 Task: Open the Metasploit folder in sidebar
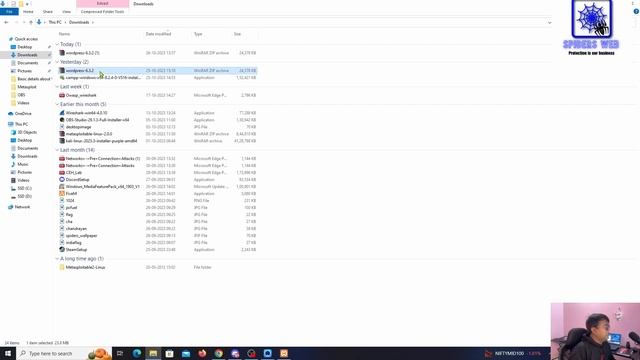[x=27, y=87]
